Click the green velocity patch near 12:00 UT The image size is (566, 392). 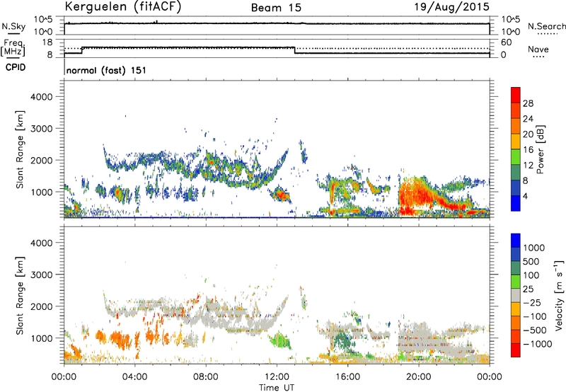click(280, 341)
